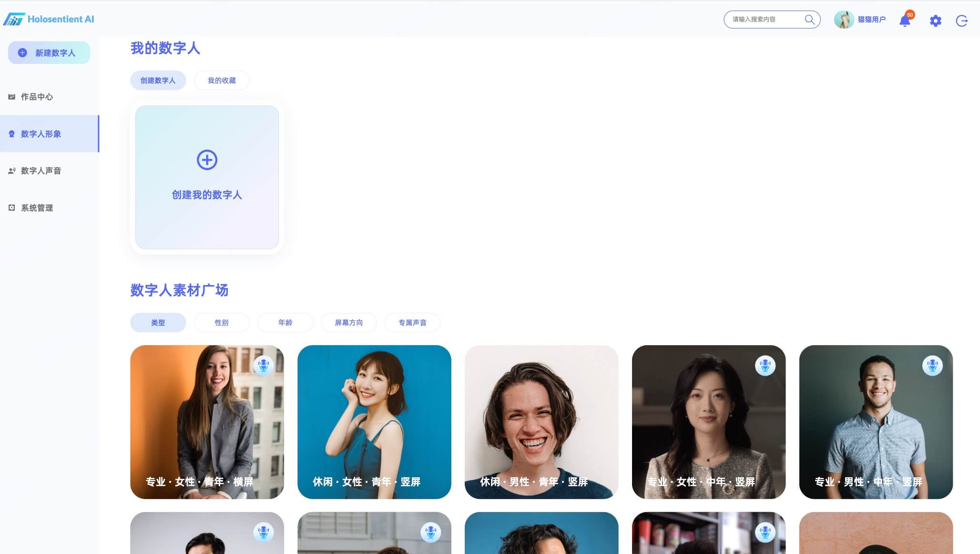Open settings via the gear icon

[935, 21]
